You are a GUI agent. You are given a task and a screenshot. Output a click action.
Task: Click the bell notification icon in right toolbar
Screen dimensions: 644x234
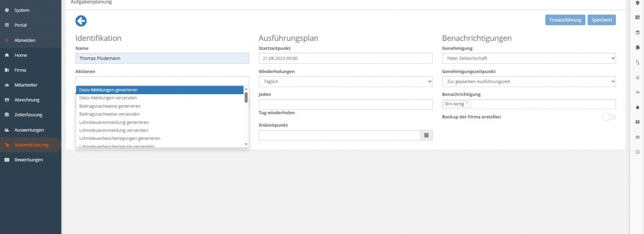pyautogui.click(x=638, y=107)
